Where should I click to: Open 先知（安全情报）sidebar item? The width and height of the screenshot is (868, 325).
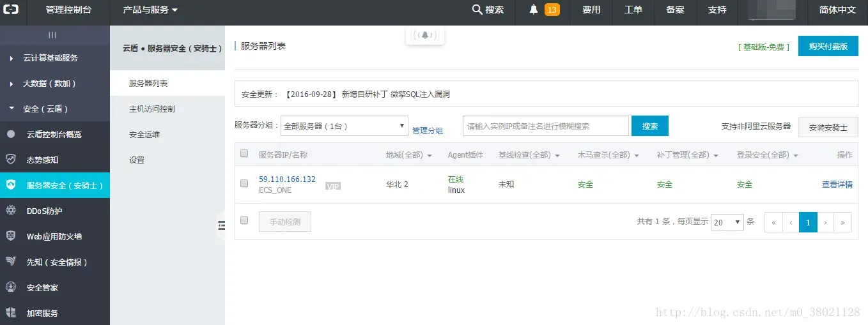[55, 262]
